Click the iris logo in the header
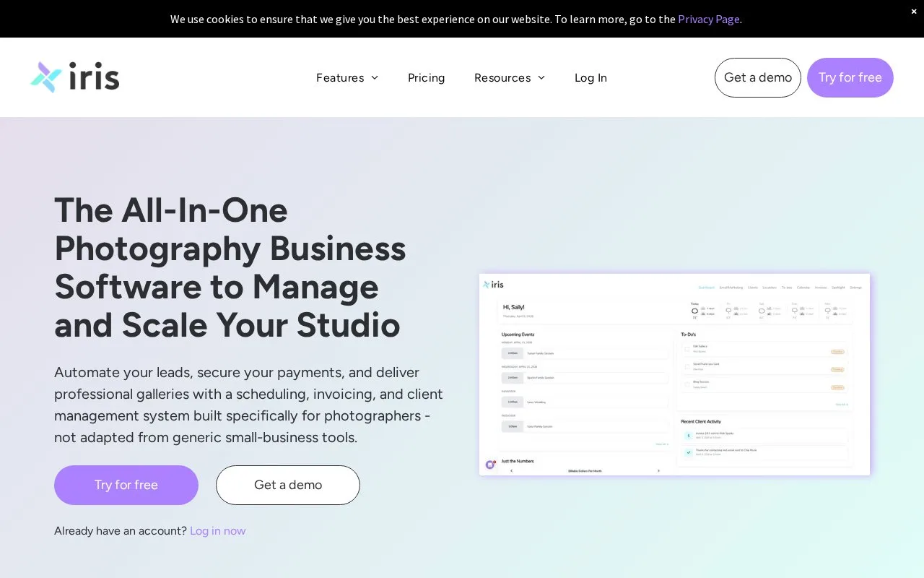924x578 pixels. click(74, 77)
